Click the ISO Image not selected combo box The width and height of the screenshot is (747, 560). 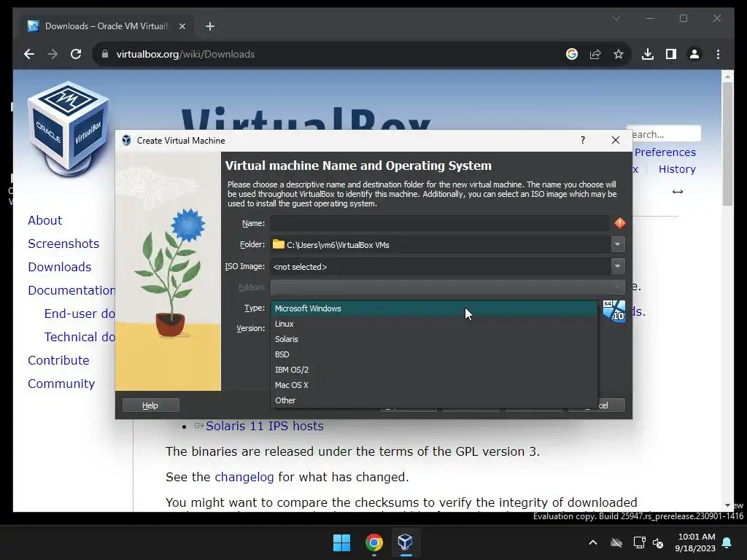pos(440,267)
